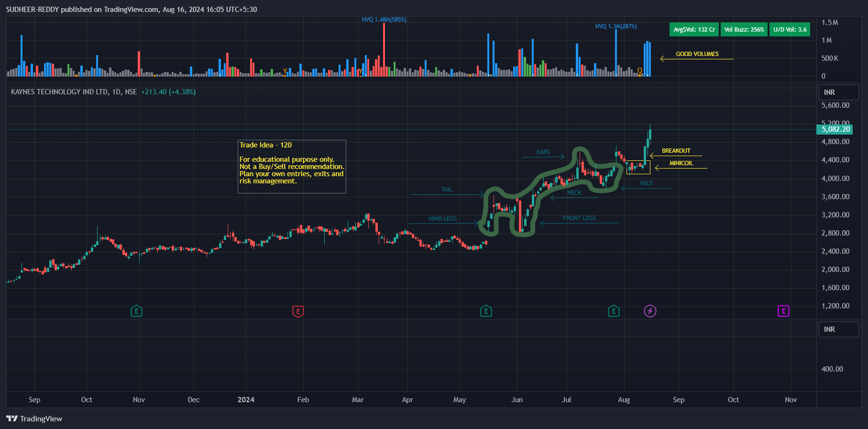Click the red earnings E marker
The image size is (868, 429).
point(298,312)
